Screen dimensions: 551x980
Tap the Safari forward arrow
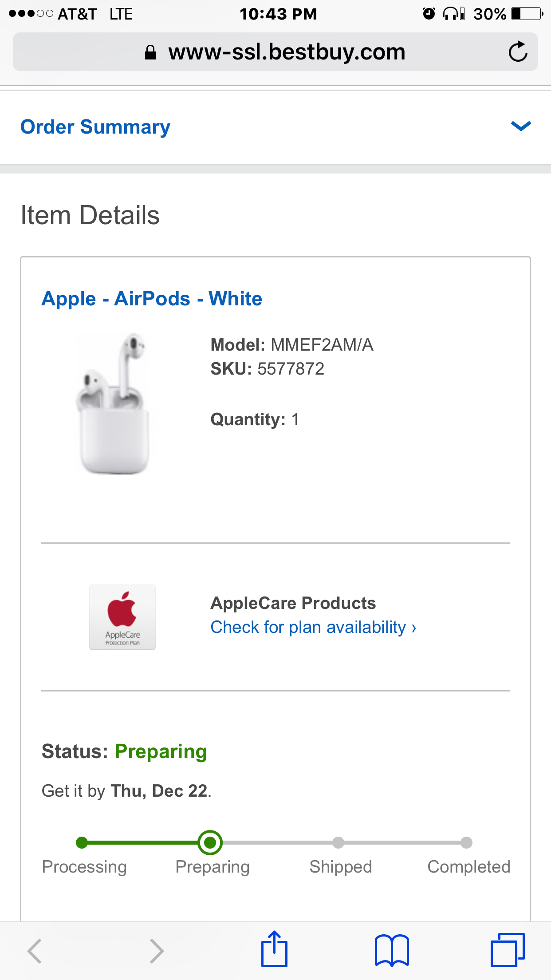point(157,951)
